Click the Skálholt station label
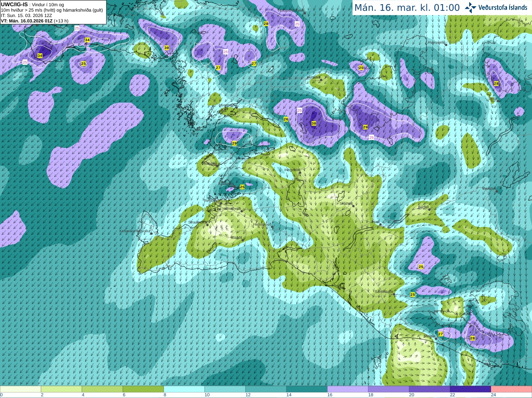532x398 pixels. [346, 204]
